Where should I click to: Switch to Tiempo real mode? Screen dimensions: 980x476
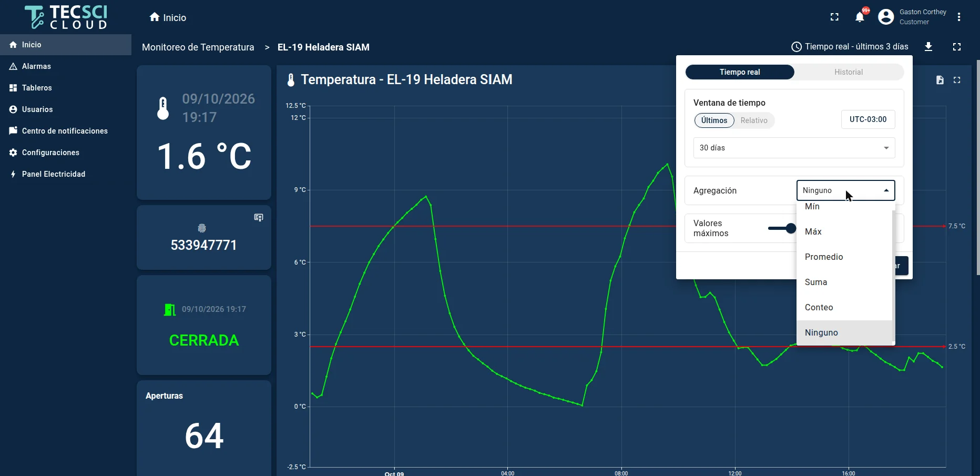[x=740, y=72]
